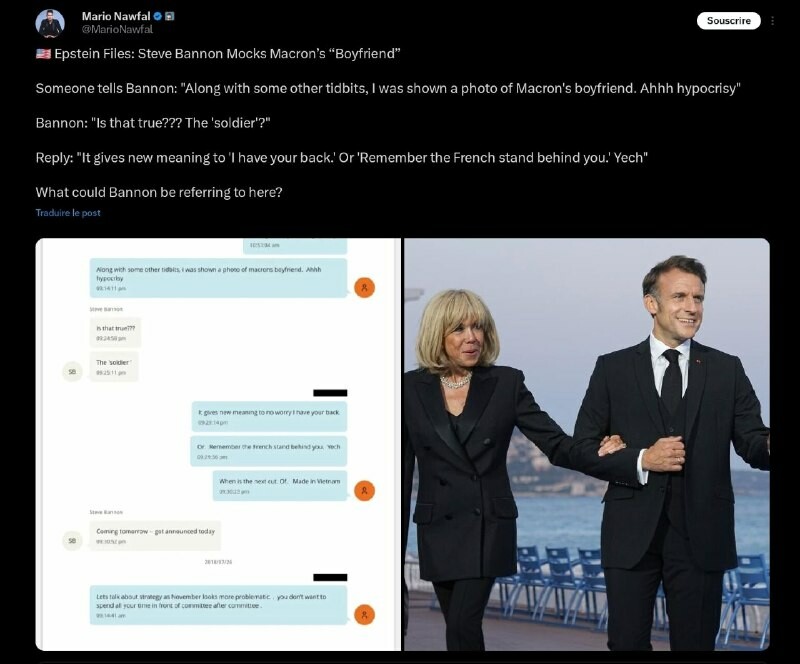The width and height of the screenshot is (800, 664).
Task: Select the 'Coming tomorrow – got announced today' bubble
Action: [x=156, y=535]
